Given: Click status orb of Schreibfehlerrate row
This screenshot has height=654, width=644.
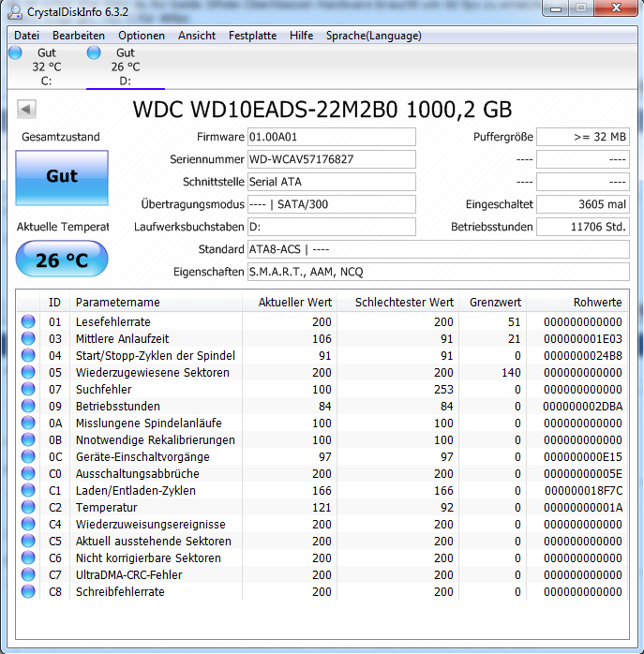Looking at the screenshot, I should [x=28, y=591].
